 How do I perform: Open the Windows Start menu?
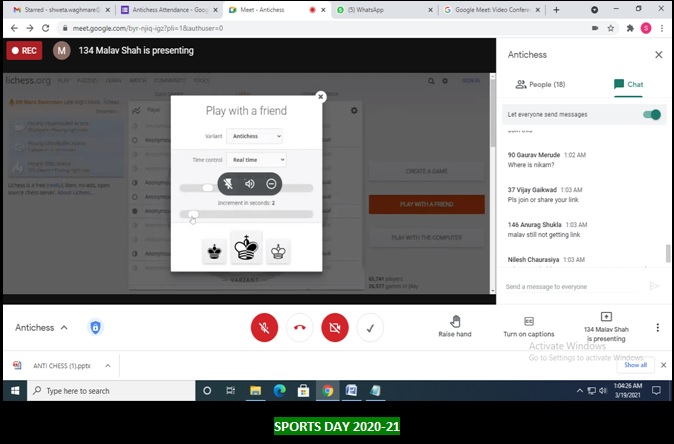(15, 391)
